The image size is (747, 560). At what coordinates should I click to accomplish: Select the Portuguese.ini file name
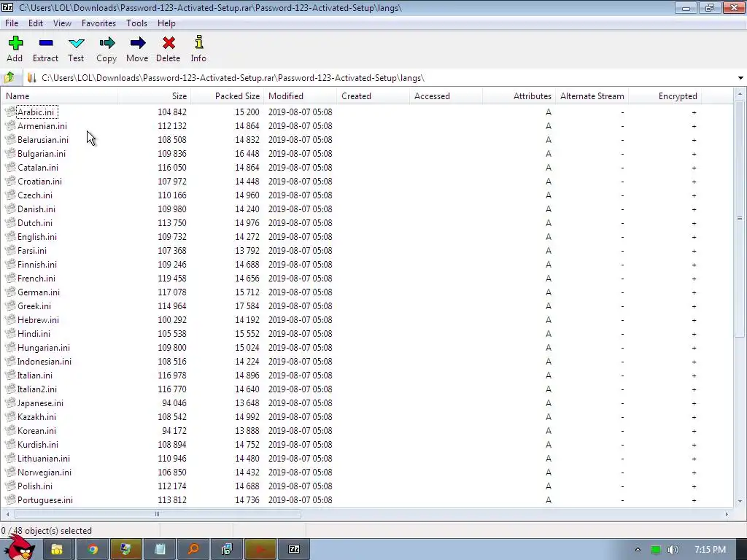[45, 500]
